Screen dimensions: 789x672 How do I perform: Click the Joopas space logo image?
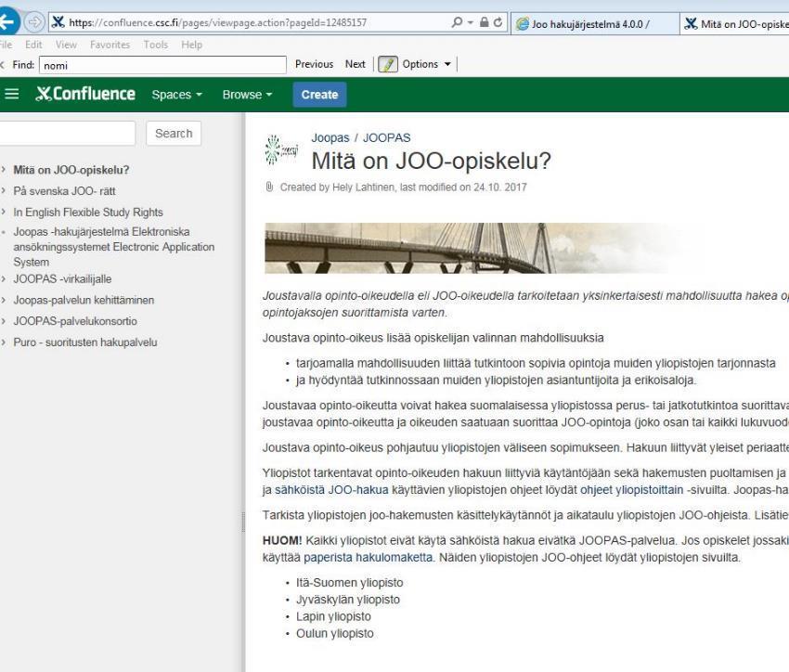point(281,149)
